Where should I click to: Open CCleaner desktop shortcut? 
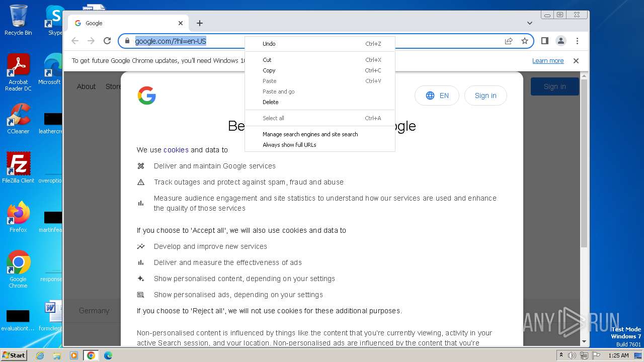(18, 119)
